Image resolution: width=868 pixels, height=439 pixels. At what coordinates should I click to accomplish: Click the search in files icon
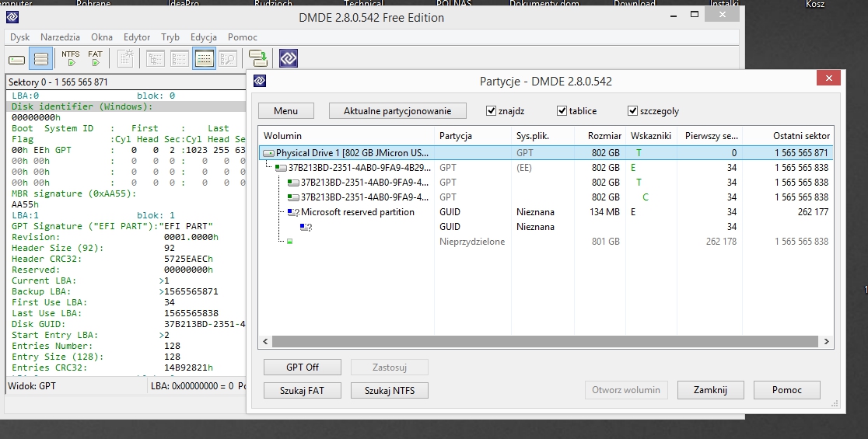click(x=228, y=58)
